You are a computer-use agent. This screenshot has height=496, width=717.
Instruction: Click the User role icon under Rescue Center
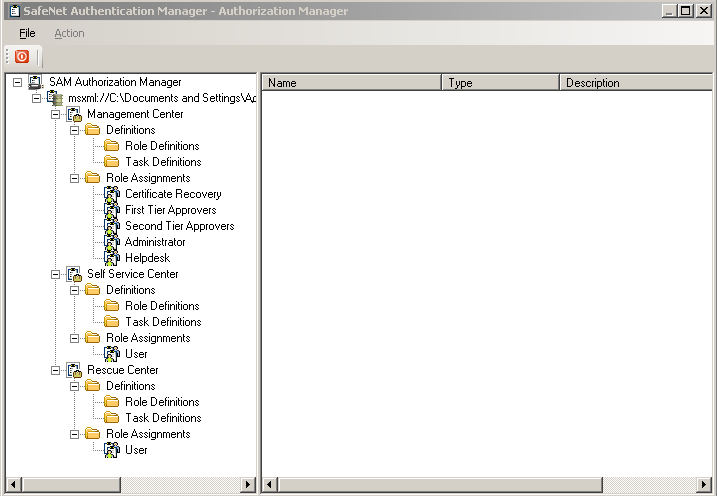click(x=112, y=450)
